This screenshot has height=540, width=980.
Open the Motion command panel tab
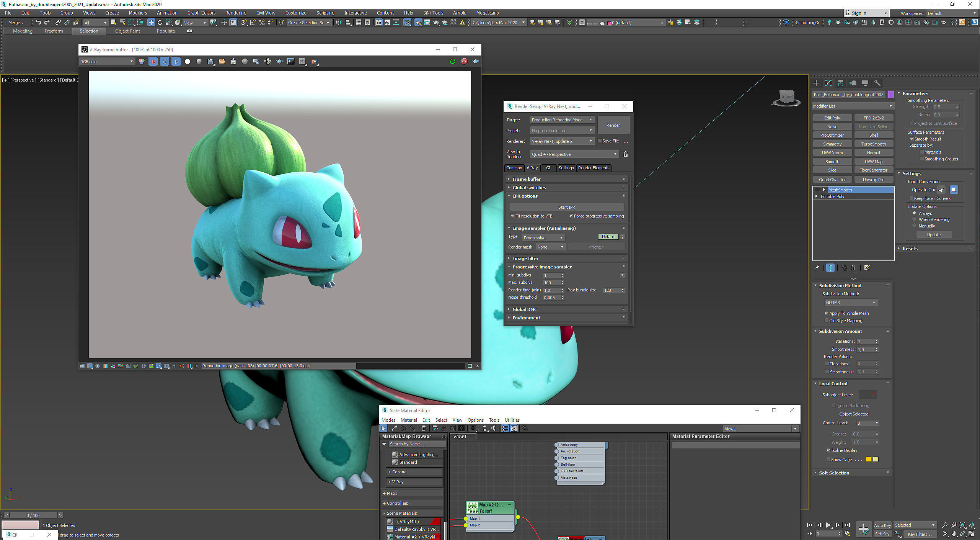pyautogui.click(x=853, y=83)
